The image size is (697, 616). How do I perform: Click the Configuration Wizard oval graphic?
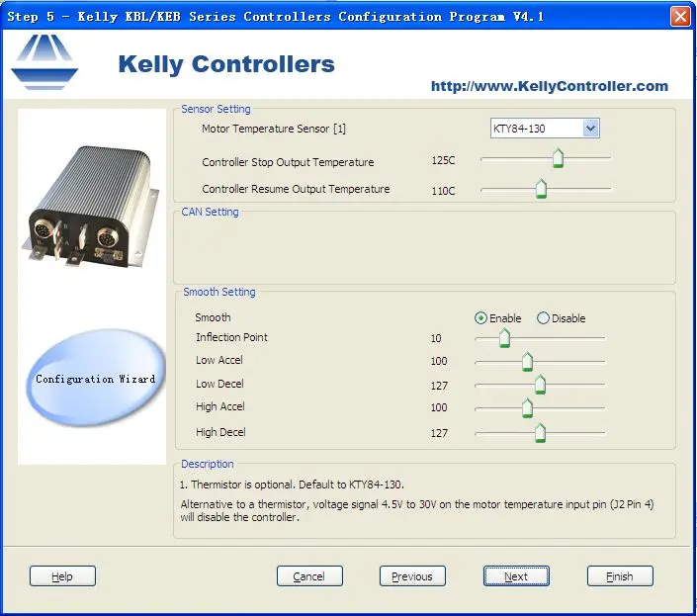(95, 379)
